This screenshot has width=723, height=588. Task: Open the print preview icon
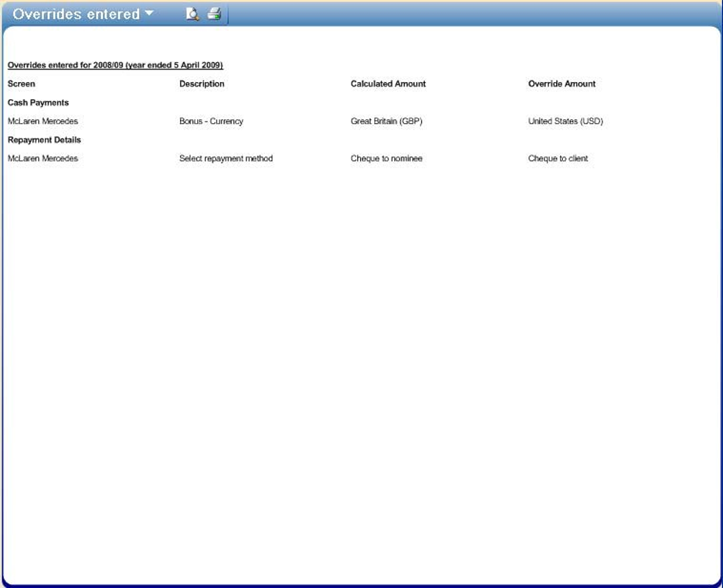[193, 15]
